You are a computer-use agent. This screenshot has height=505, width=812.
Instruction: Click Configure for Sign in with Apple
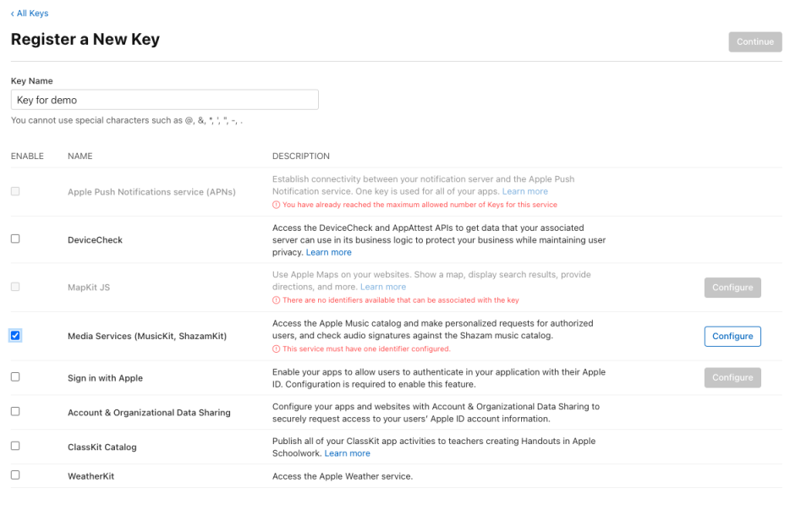coord(732,377)
